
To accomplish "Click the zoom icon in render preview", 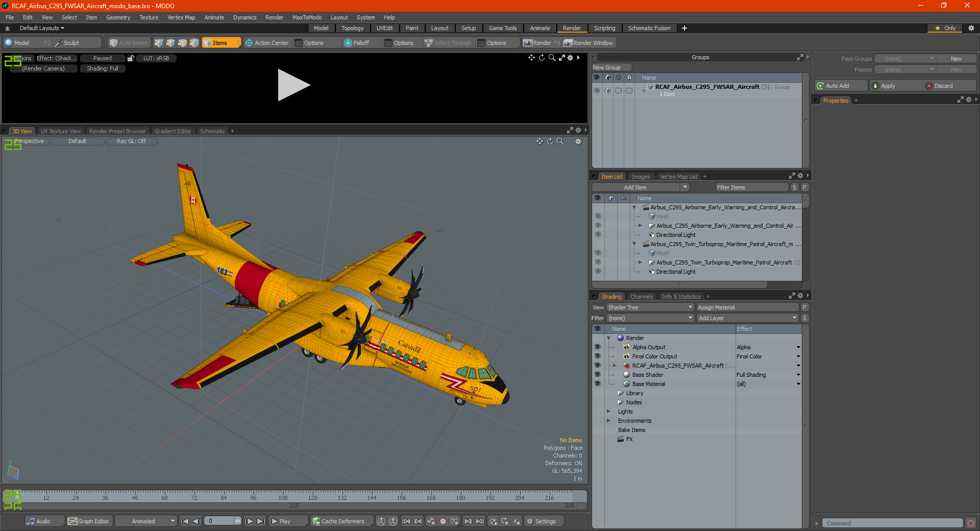I will 552,58.
